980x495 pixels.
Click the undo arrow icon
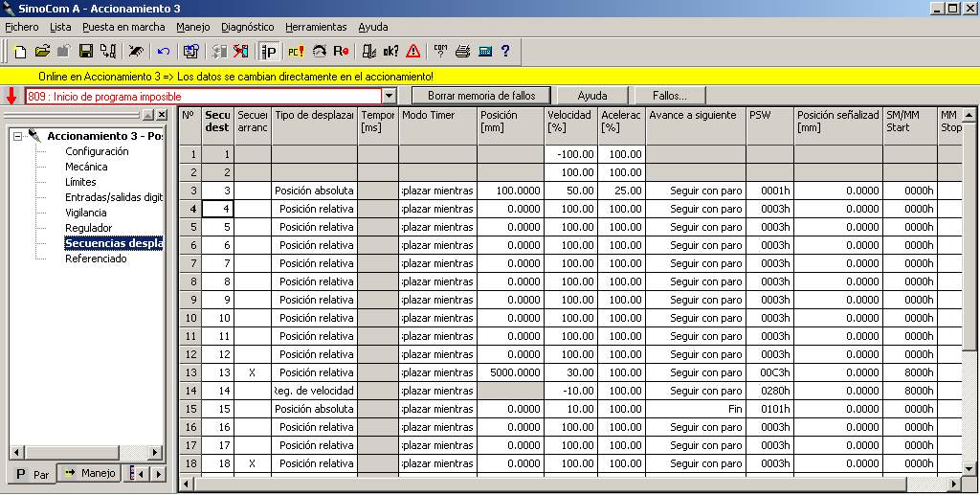click(164, 52)
